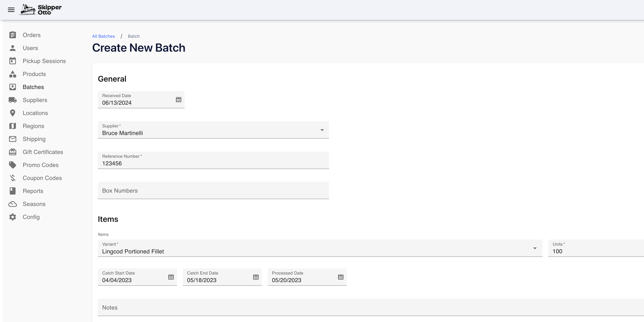
Task: Select Reports in the sidebar
Action: 33,191
